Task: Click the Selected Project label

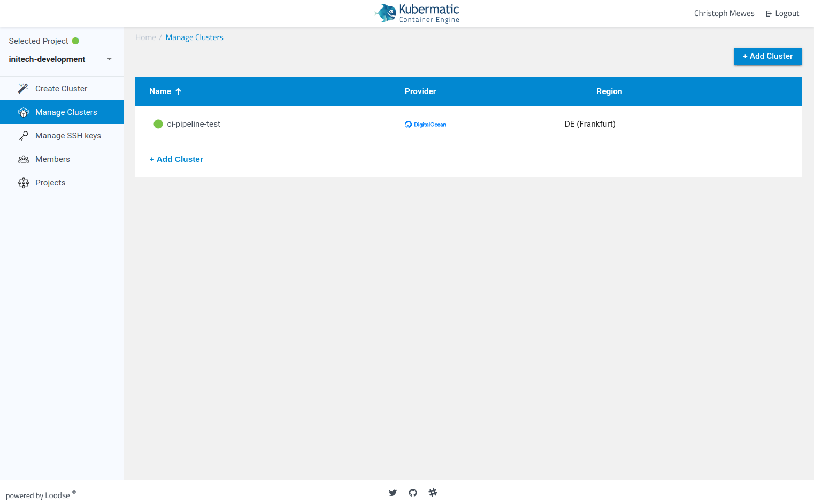Action: (39, 41)
